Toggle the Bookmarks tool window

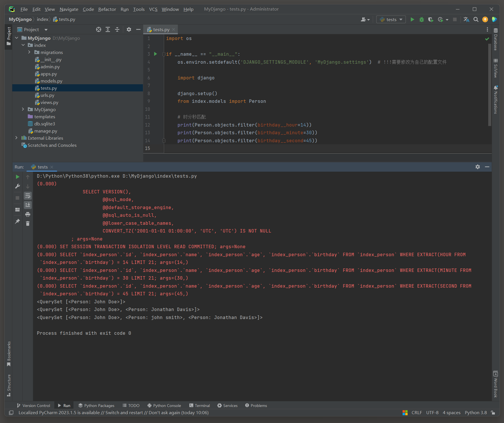pyautogui.click(x=9, y=354)
